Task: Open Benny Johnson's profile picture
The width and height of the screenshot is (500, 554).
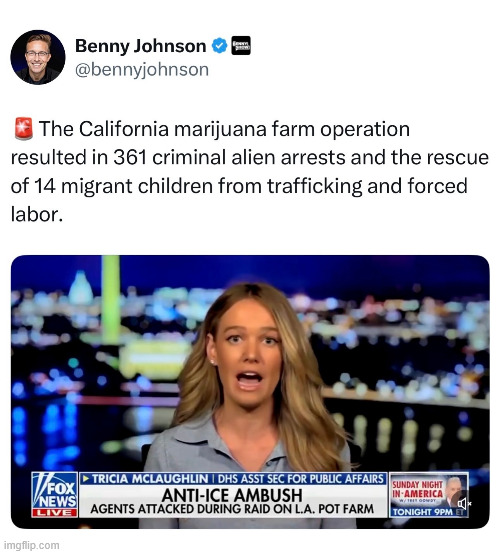Action: (38, 57)
